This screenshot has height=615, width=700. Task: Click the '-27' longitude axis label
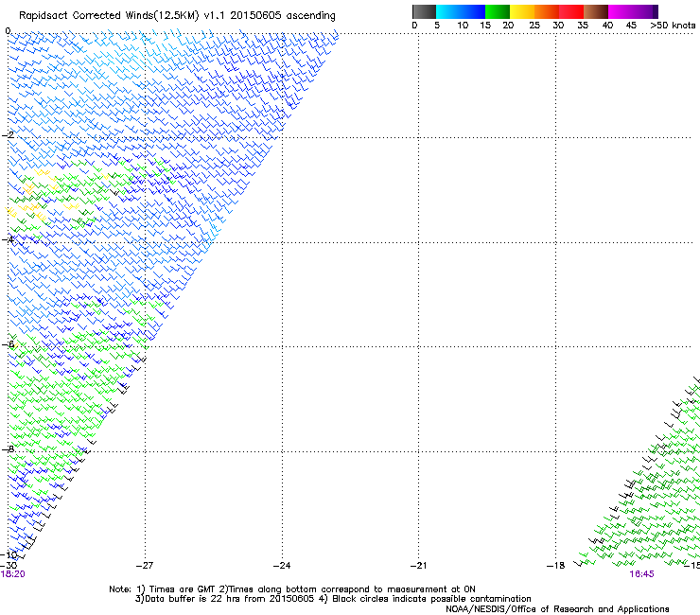point(145,566)
